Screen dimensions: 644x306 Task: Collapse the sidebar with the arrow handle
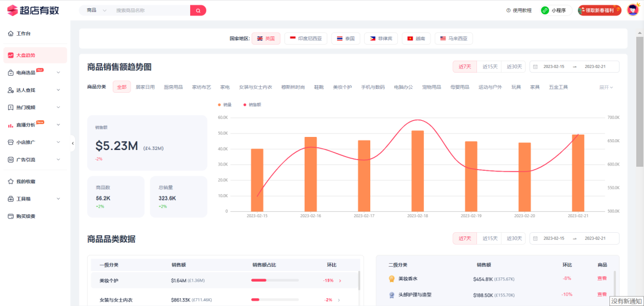pos(73,143)
